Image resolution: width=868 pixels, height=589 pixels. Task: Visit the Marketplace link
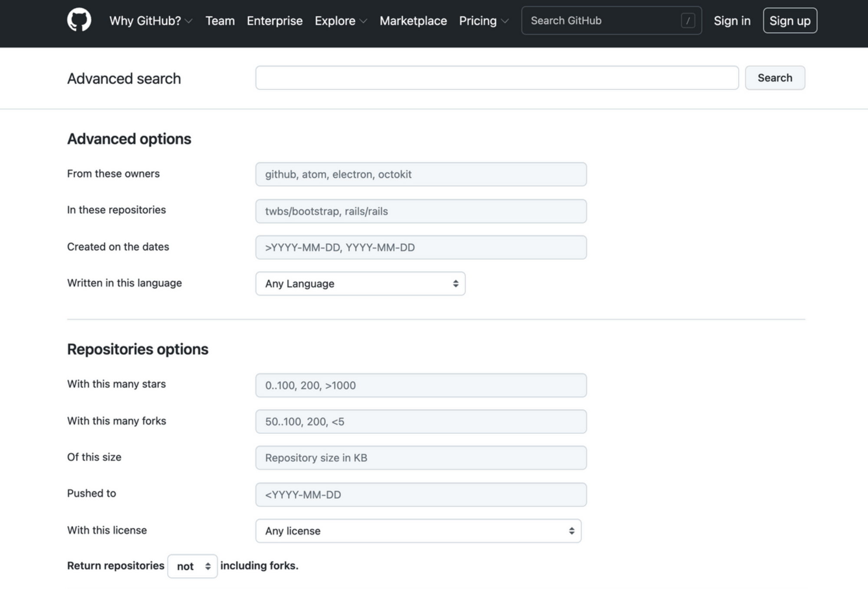pyautogui.click(x=413, y=21)
